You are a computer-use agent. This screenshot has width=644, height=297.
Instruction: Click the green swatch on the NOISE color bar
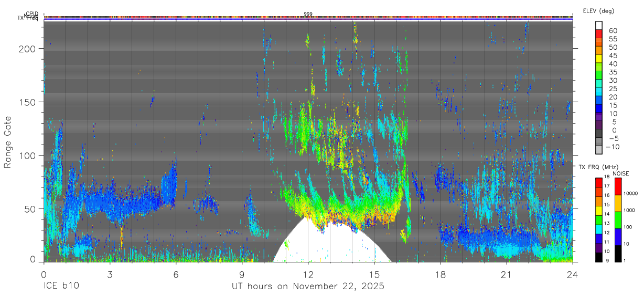coord(618,220)
